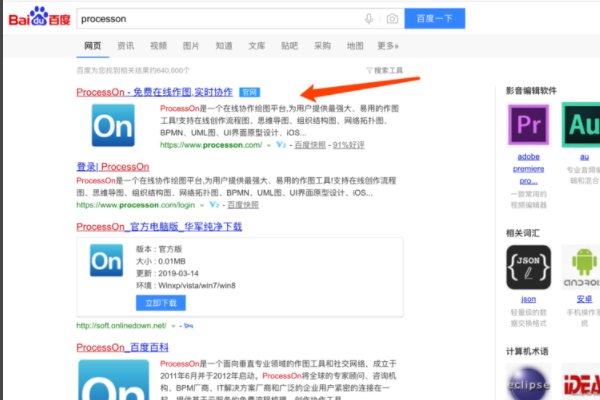Screen dimensions: 600x400
Task: Click V2 credit icon in first result
Action: (281, 145)
